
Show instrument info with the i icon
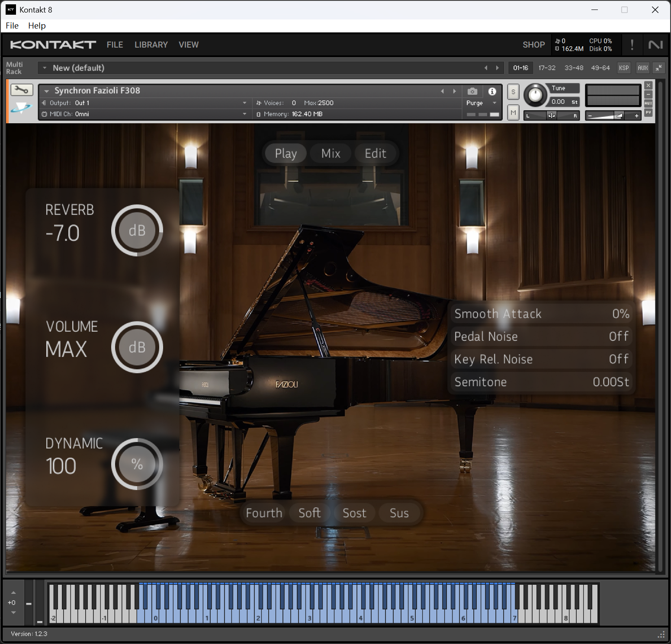[x=492, y=91]
